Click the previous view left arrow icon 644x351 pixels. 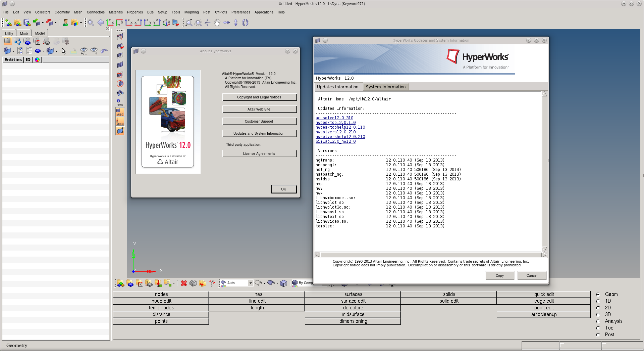coord(100,23)
